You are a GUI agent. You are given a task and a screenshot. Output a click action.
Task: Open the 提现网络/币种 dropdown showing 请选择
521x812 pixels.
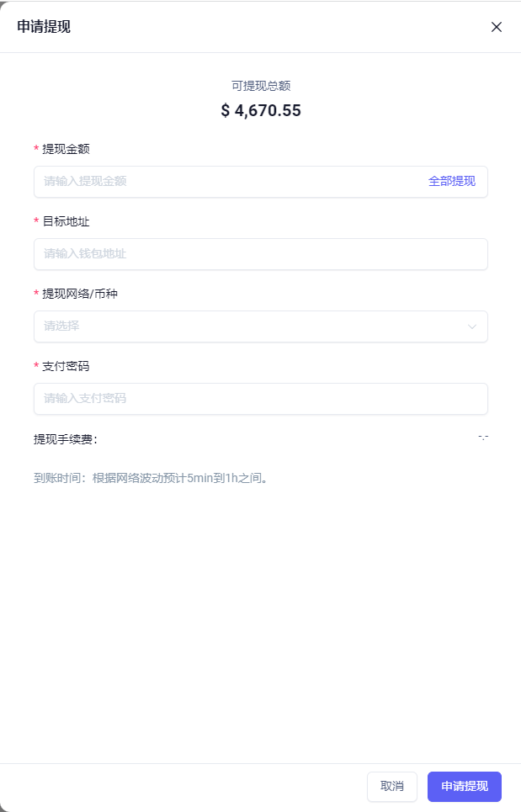click(x=261, y=326)
